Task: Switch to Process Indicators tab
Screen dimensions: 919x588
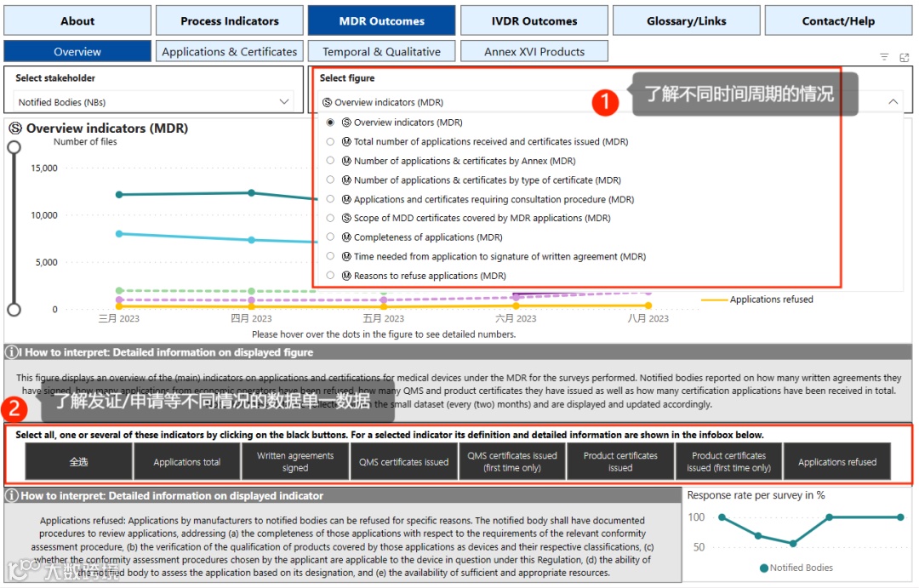Action: [230, 21]
